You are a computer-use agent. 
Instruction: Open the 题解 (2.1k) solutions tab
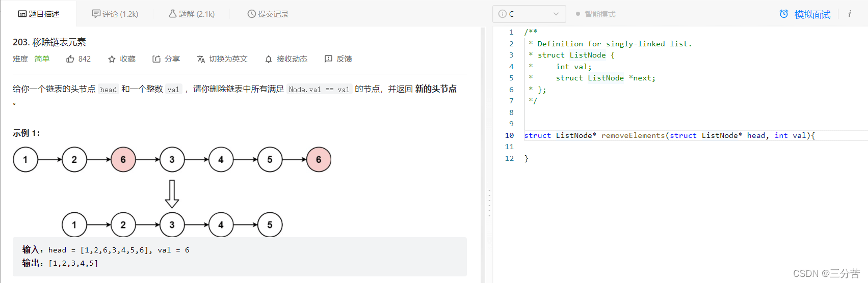[192, 14]
